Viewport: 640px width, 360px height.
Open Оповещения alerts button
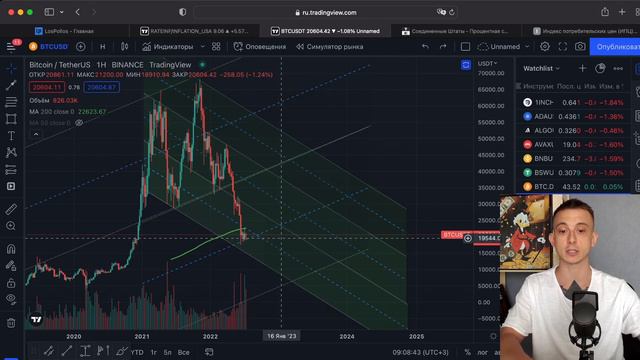259,47
